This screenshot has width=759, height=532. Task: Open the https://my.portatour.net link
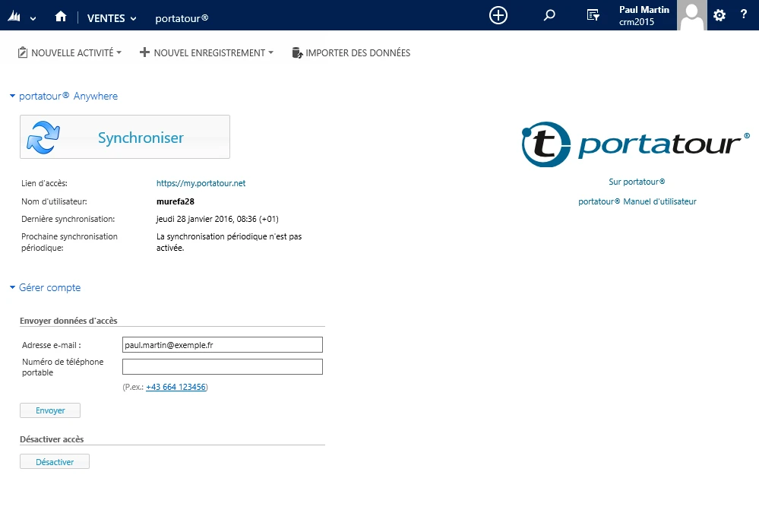[x=201, y=183]
